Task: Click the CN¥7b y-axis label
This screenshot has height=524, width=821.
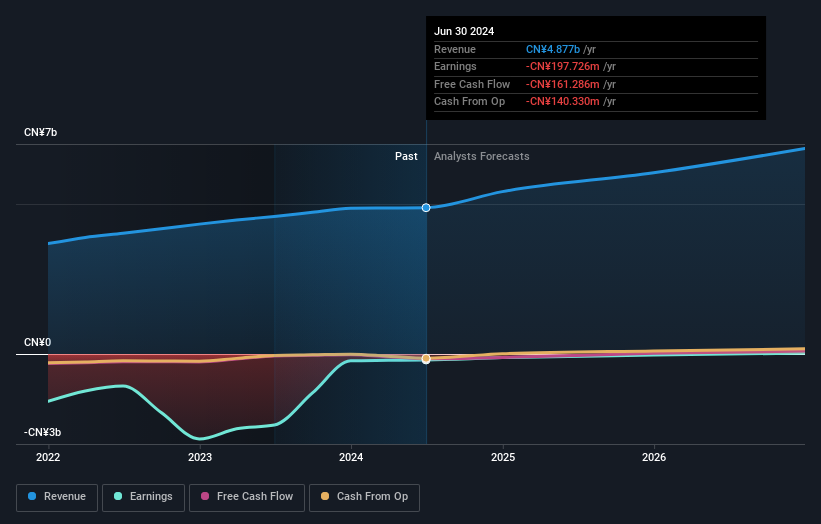Action: [40, 132]
